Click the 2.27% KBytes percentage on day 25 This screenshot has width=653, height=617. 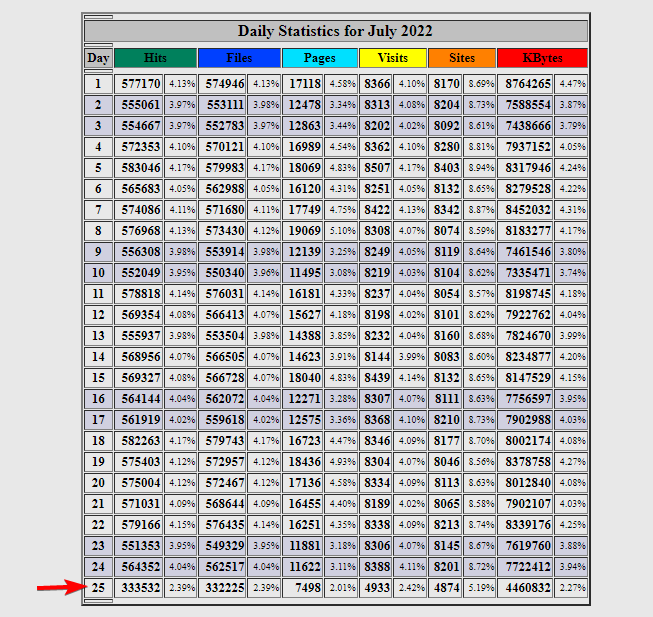571,587
